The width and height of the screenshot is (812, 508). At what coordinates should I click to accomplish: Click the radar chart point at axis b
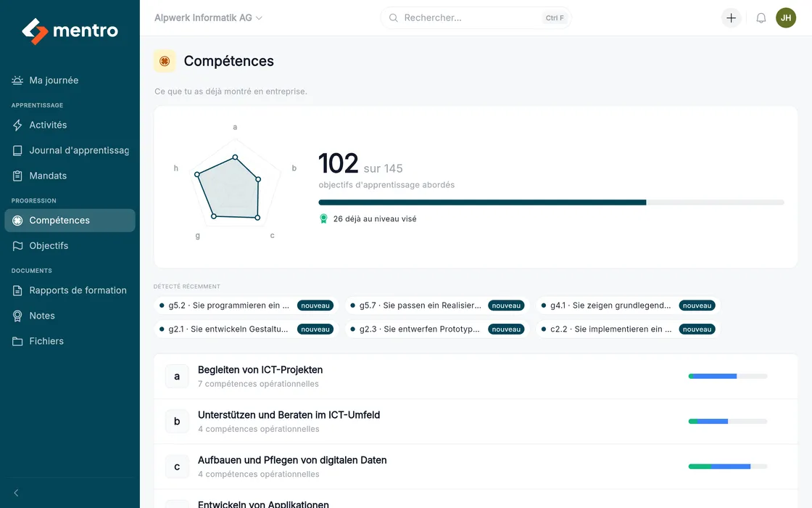pyautogui.click(x=258, y=179)
